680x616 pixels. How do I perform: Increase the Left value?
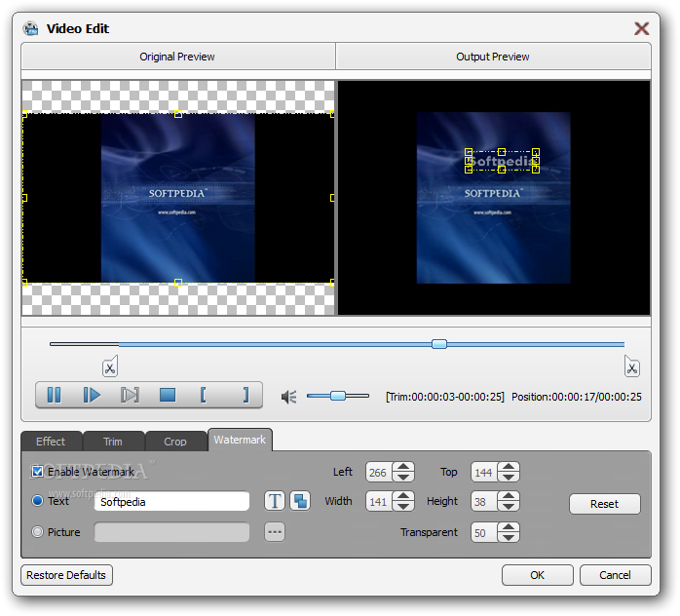(403, 467)
